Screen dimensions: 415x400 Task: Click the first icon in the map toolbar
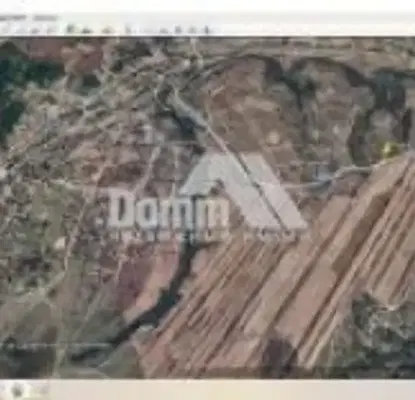pos(6,30)
